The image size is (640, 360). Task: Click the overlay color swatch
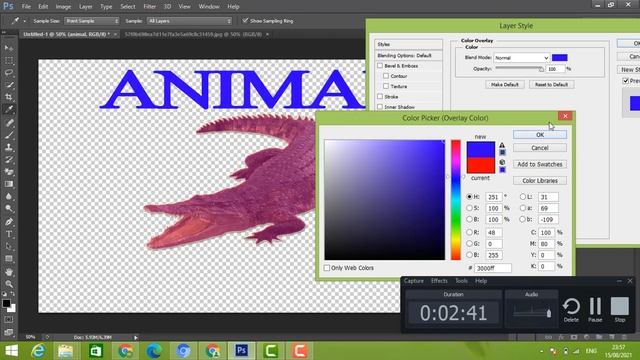pos(560,58)
